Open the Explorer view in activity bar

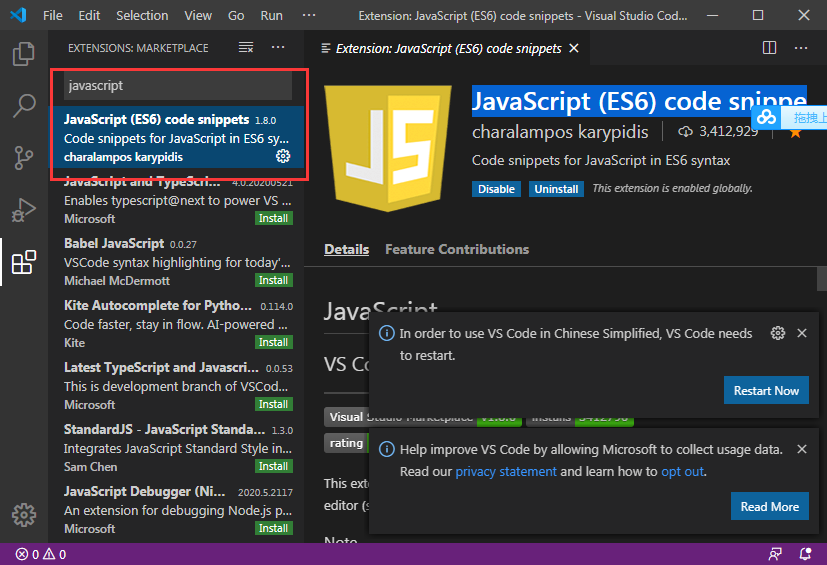(x=24, y=54)
